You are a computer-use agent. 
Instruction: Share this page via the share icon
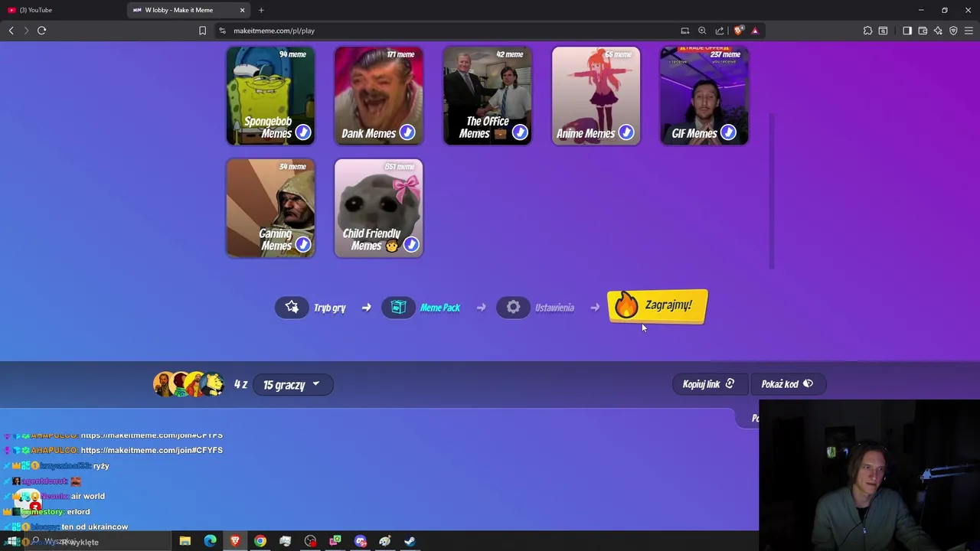tap(720, 31)
